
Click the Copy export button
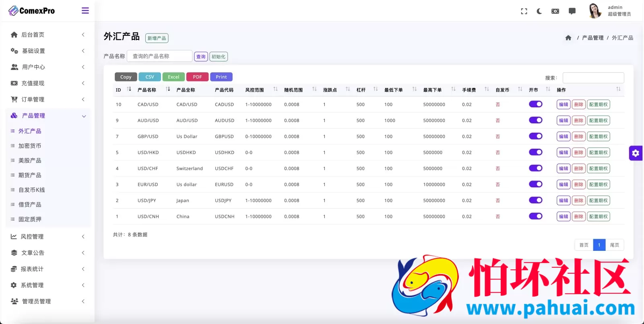126,77
